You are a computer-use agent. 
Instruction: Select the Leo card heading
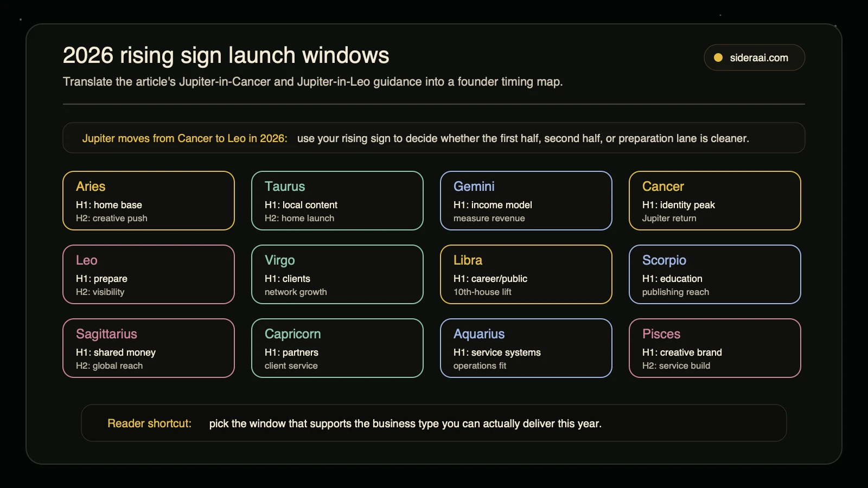(x=87, y=260)
